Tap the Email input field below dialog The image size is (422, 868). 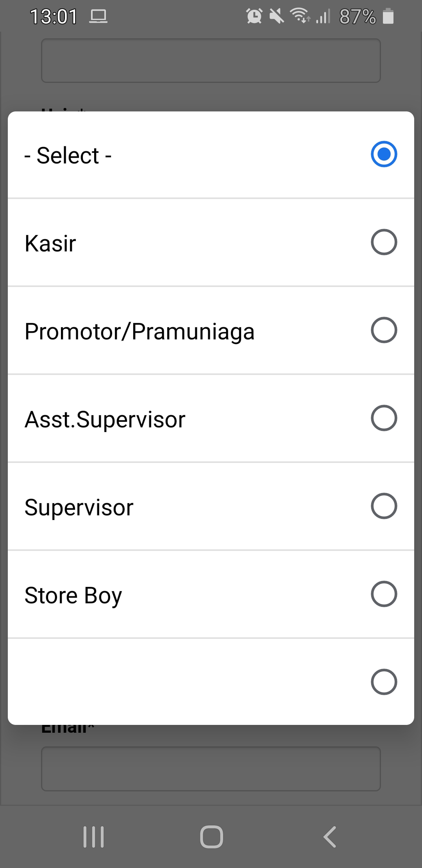pos(211,769)
